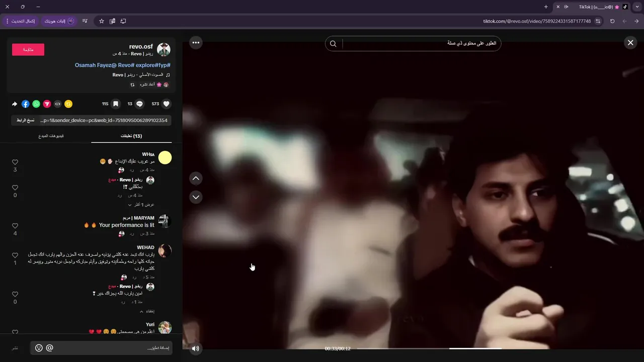Open the browser three-dot menu

point(8,21)
